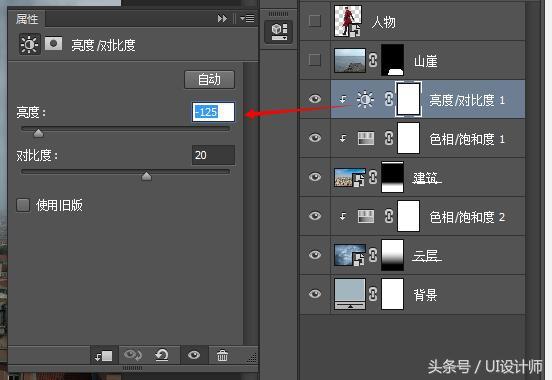Click the clipping arrow on 色相/饱和度 2
This screenshot has height=380, width=552.
coord(343,217)
